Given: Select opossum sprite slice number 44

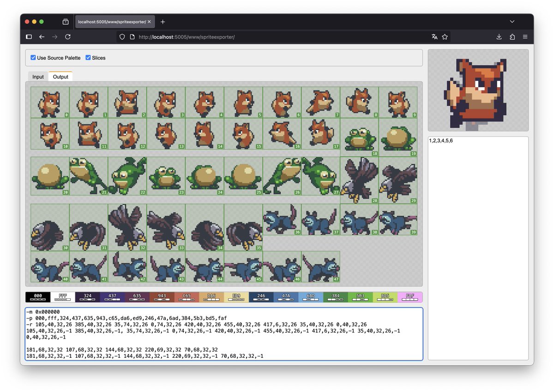Looking at the screenshot, I should tap(205, 266).
